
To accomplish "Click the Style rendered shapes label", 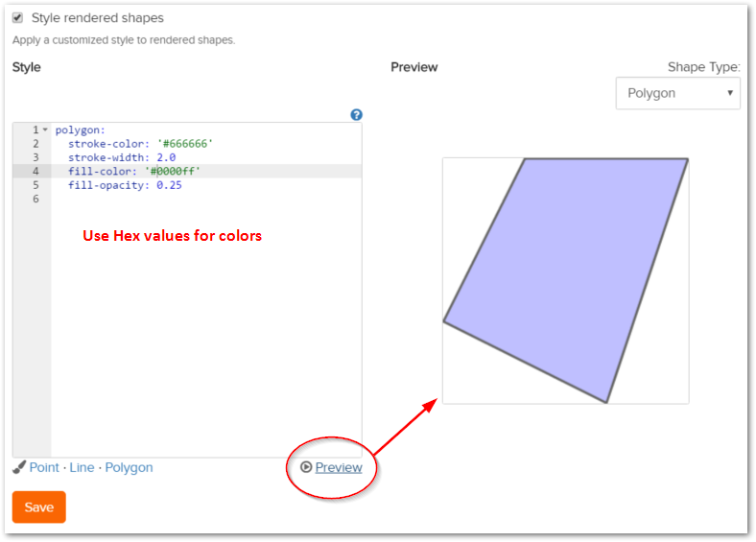I will point(98,18).
